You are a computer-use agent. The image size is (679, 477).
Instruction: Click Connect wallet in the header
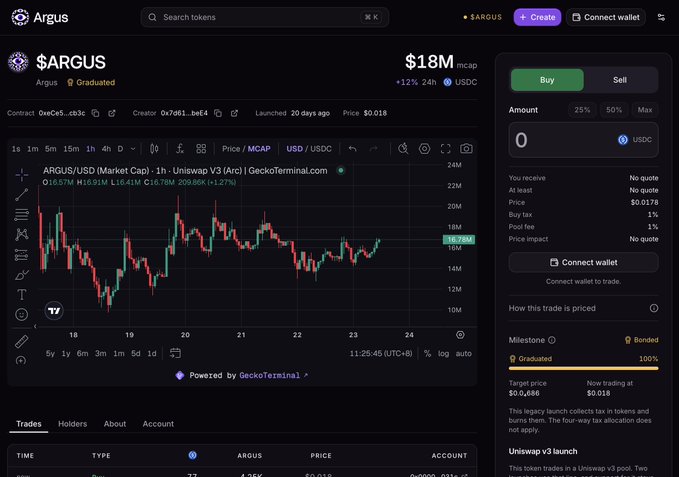pyautogui.click(x=606, y=17)
